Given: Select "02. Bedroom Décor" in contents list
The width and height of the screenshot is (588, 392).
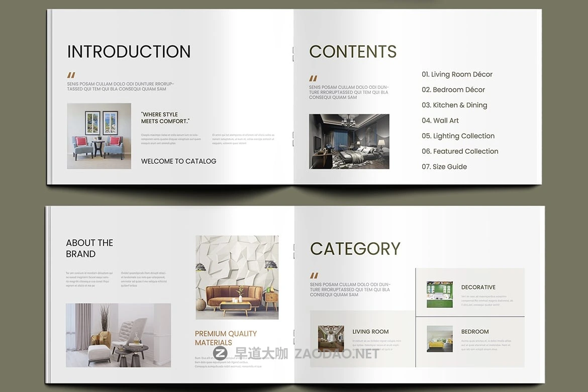Looking at the screenshot, I should [x=453, y=90].
